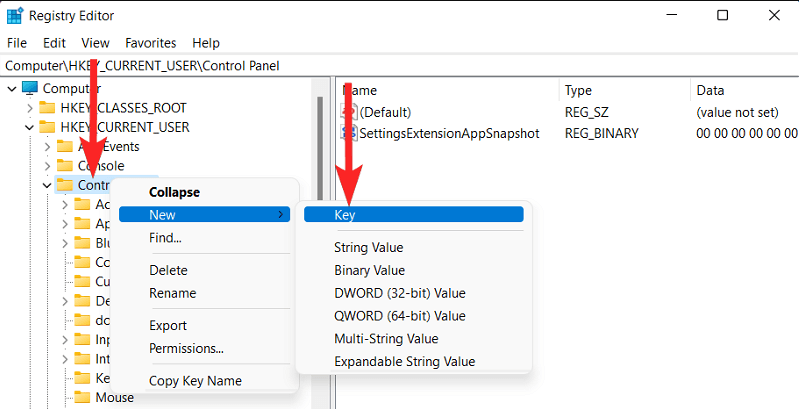Viewport: 799px width, 409px height.
Task: Open the Favorites menu
Action: [150, 43]
